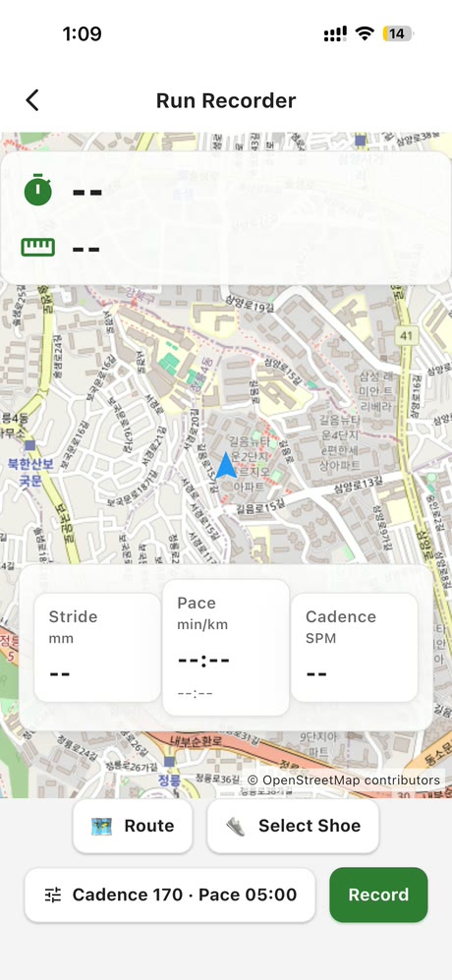Image resolution: width=452 pixels, height=980 pixels.
Task: Tap the route 41 road shield on the map
Action: tap(407, 336)
